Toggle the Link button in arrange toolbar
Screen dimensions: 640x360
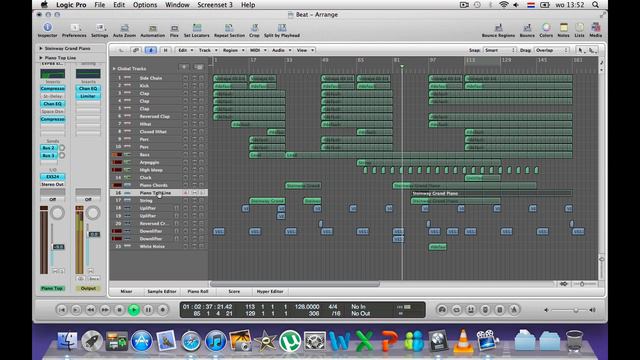pyautogui.click(x=136, y=50)
